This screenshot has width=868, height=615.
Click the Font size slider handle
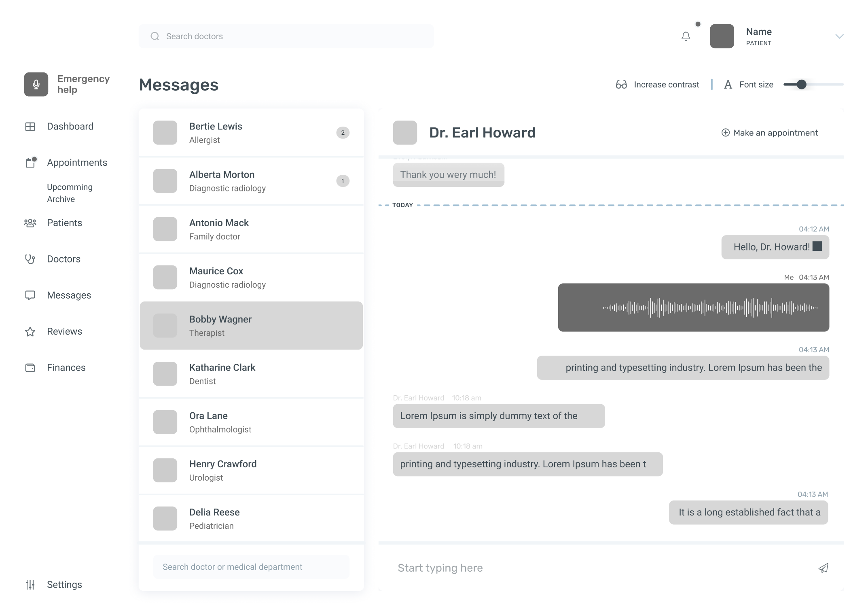coord(801,85)
